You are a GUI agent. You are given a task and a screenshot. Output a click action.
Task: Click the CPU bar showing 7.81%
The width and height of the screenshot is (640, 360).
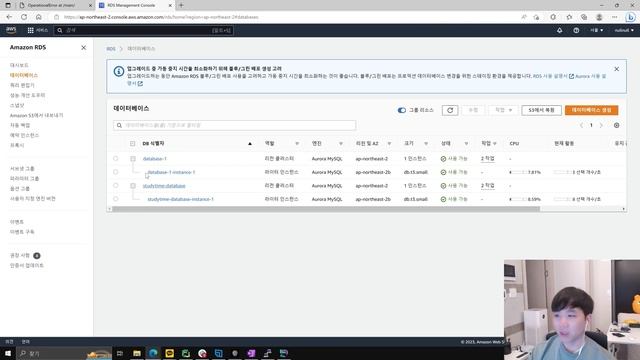(517, 172)
